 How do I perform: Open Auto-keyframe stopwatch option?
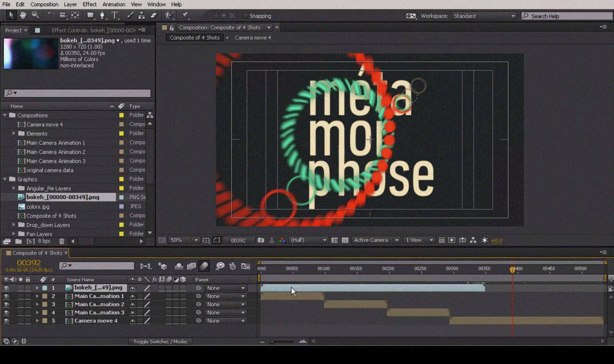coord(233,266)
